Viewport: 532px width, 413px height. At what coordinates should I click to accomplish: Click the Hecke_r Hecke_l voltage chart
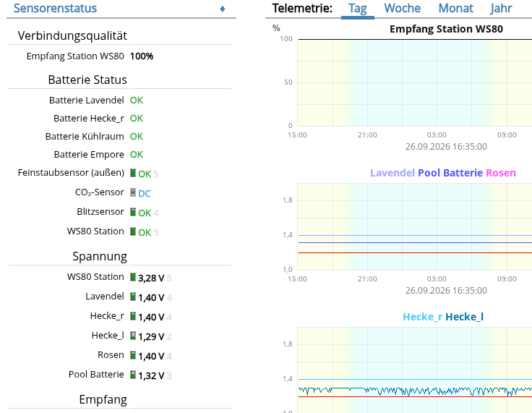tap(415, 370)
